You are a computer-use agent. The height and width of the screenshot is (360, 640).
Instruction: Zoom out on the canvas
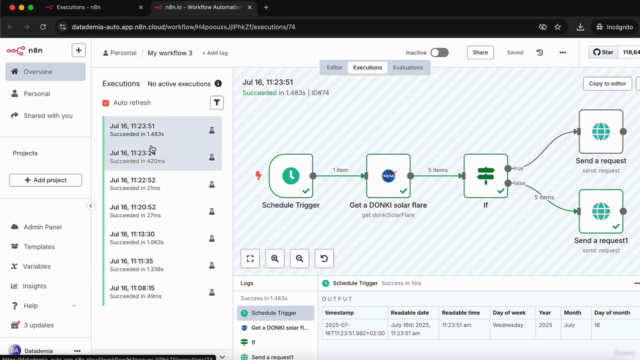tap(300, 258)
